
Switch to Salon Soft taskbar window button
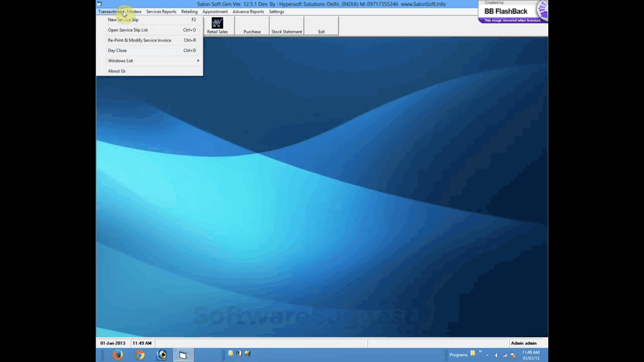tap(183, 355)
